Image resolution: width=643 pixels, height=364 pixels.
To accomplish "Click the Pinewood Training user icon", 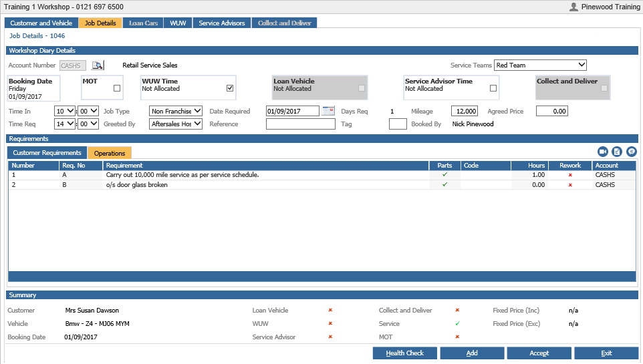I will 573,7.
